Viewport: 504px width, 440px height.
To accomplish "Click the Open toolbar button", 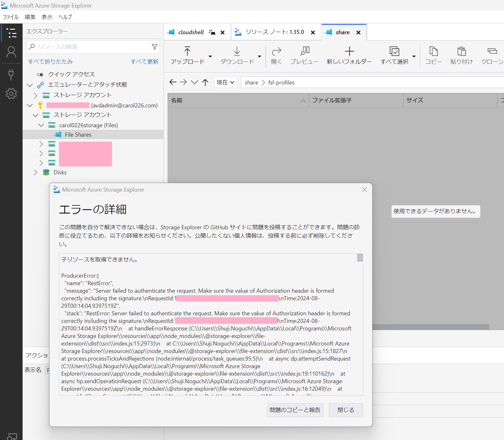I will click(x=276, y=56).
